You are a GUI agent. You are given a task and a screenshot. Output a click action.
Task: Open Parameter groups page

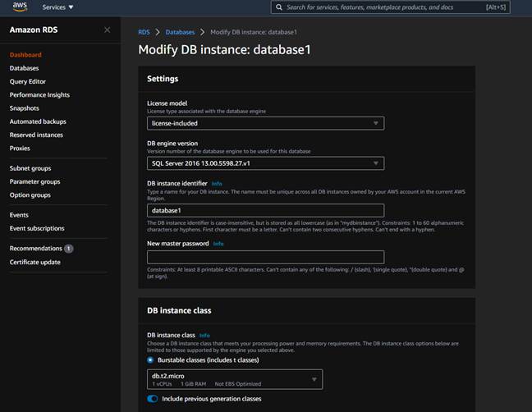coord(35,181)
